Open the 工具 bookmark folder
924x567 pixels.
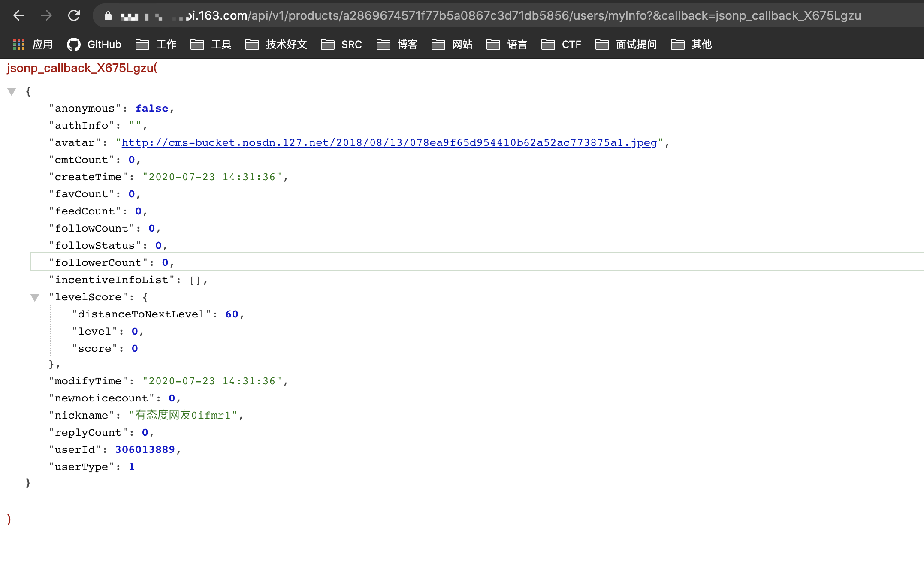(211, 45)
